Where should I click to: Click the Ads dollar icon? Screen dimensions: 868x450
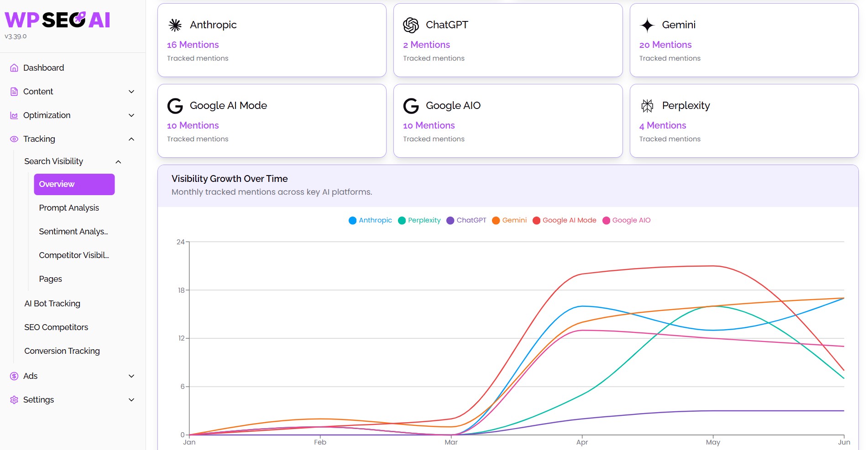(x=14, y=376)
